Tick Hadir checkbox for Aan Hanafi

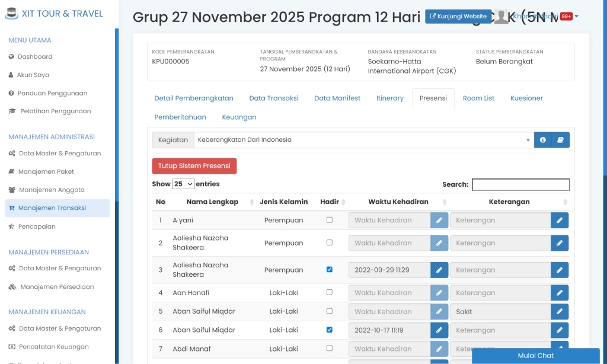pos(330,292)
